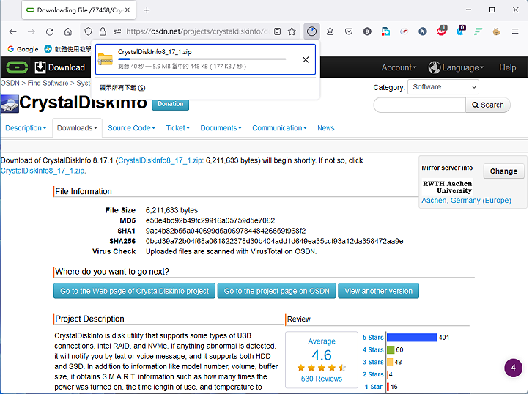This screenshot has height=397, width=532.
Task: Close the Downloading File tab
Action: [128, 10]
